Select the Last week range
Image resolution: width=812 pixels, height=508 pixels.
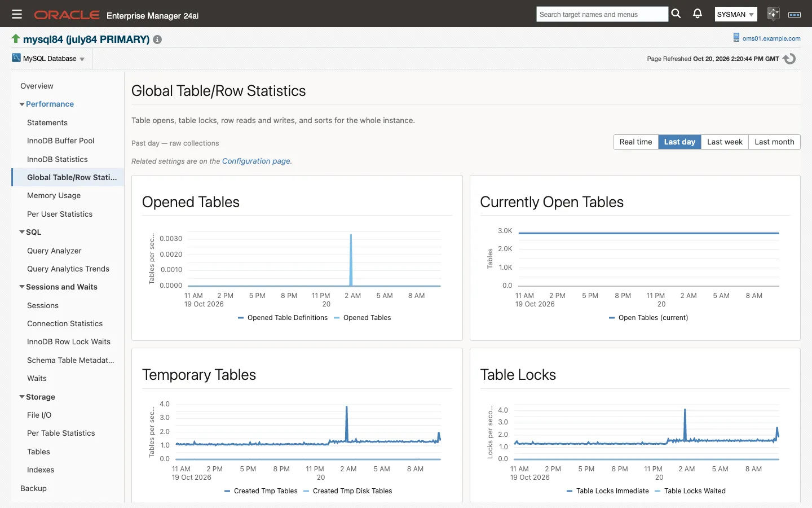point(725,142)
